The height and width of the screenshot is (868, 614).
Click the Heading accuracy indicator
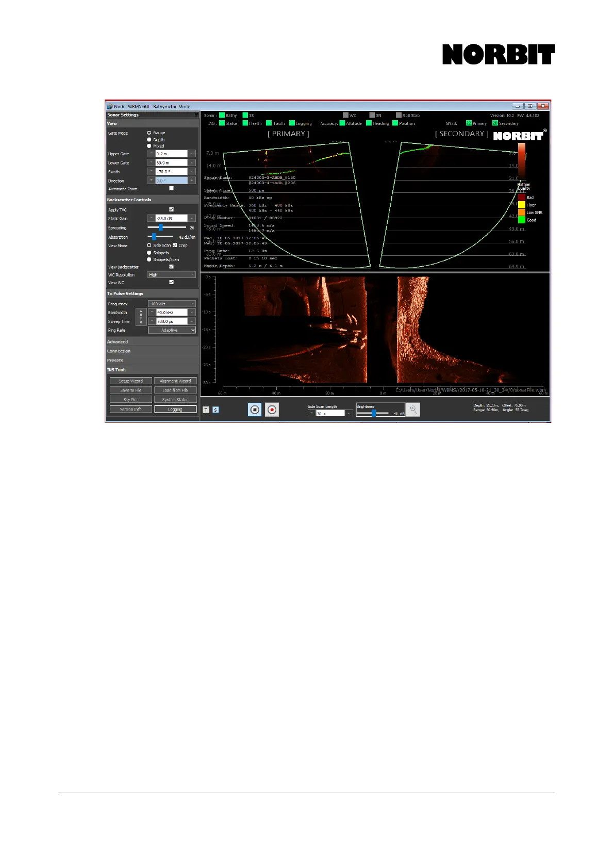tap(369, 123)
